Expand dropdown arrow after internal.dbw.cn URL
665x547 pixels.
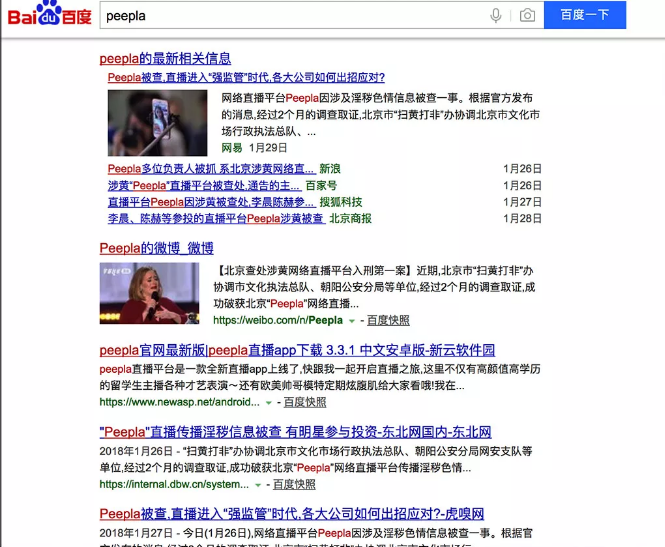coord(258,485)
